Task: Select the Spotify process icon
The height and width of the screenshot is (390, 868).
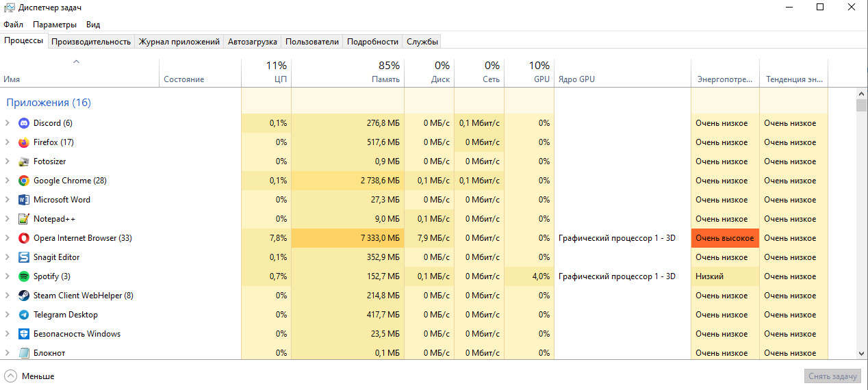Action: (x=24, y=276)
